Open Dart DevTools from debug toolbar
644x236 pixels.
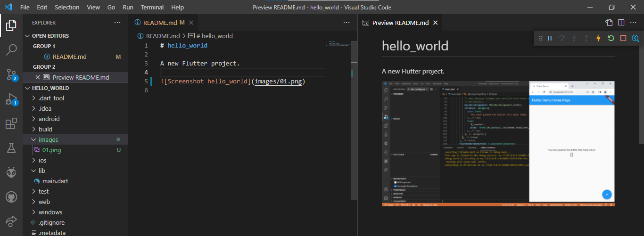tap(635, 38)
